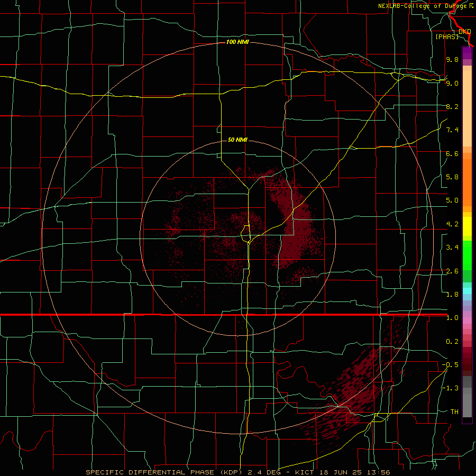Pick the bright green band of the color bar
Screen dimensions: 476x476
pyautogui.click(x=467, y=255)
